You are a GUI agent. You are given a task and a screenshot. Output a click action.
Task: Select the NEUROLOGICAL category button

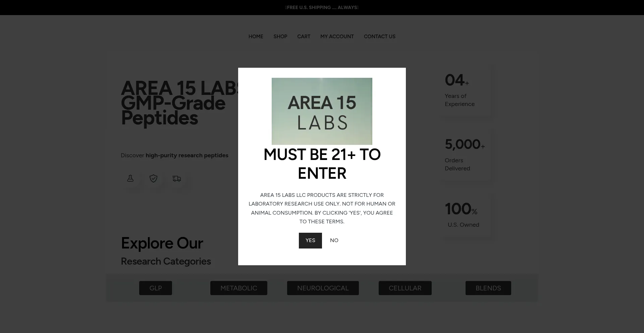(323, 288)
